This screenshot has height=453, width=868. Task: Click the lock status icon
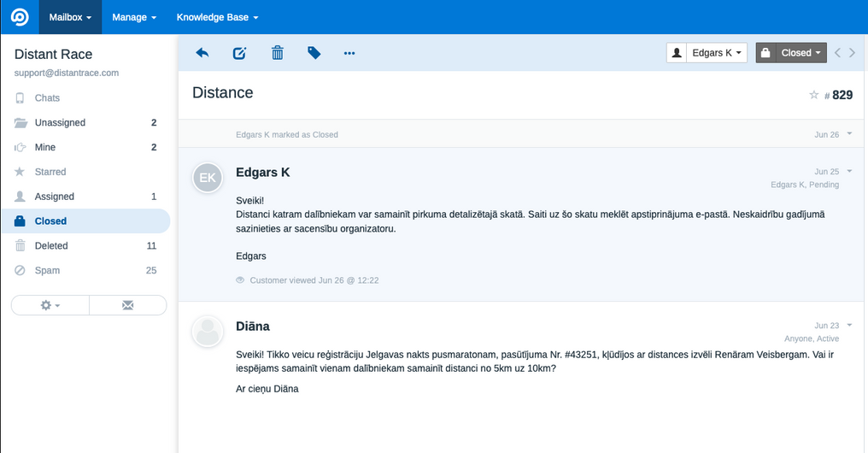(x=765, y=53)
